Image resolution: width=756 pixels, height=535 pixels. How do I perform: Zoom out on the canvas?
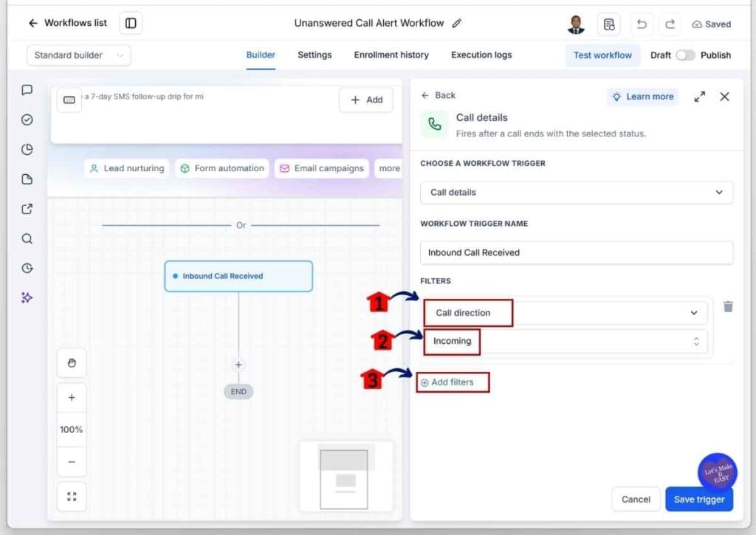pyautogui.click(x=72, y=462)
